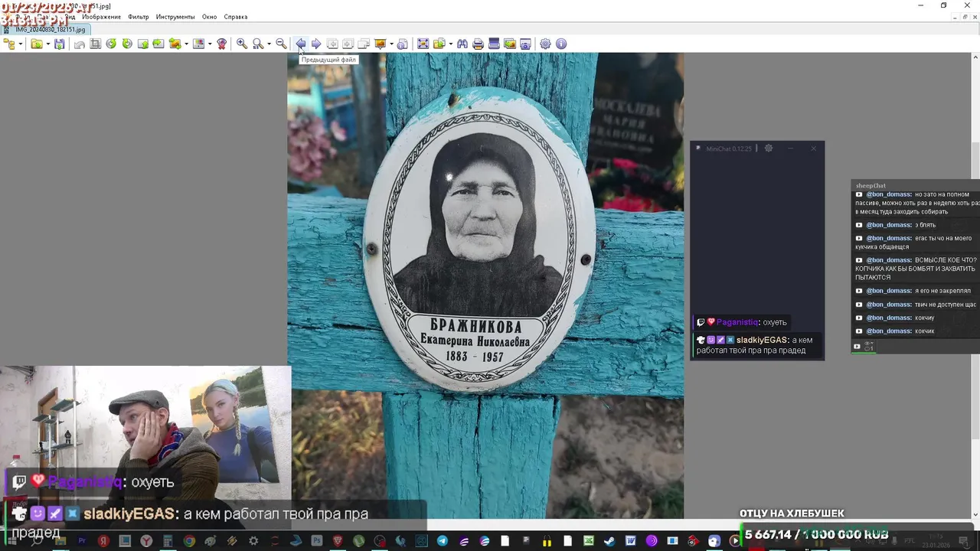
Task: Click the Save file floppy icon
Action: (59, 44)
